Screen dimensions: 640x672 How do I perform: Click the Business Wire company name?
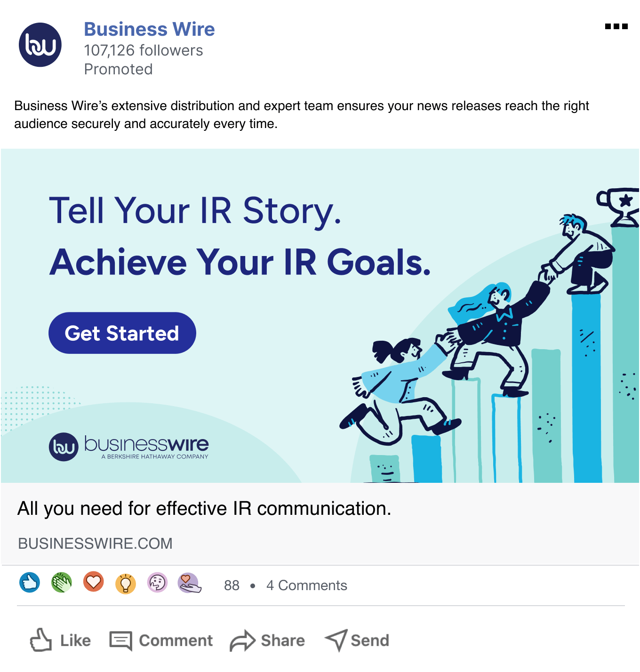[149, 29]
